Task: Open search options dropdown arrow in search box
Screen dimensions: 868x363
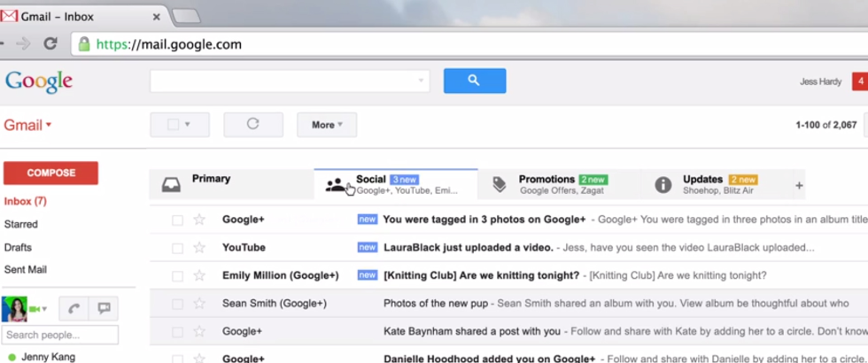Action: pyautogui.click(x=421, y=81)
